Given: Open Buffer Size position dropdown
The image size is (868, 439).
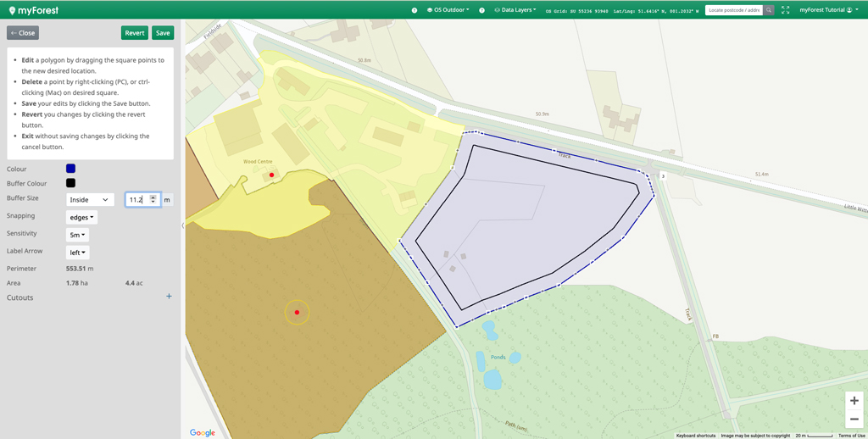Looking at the screenshot, I should point(90,200).
